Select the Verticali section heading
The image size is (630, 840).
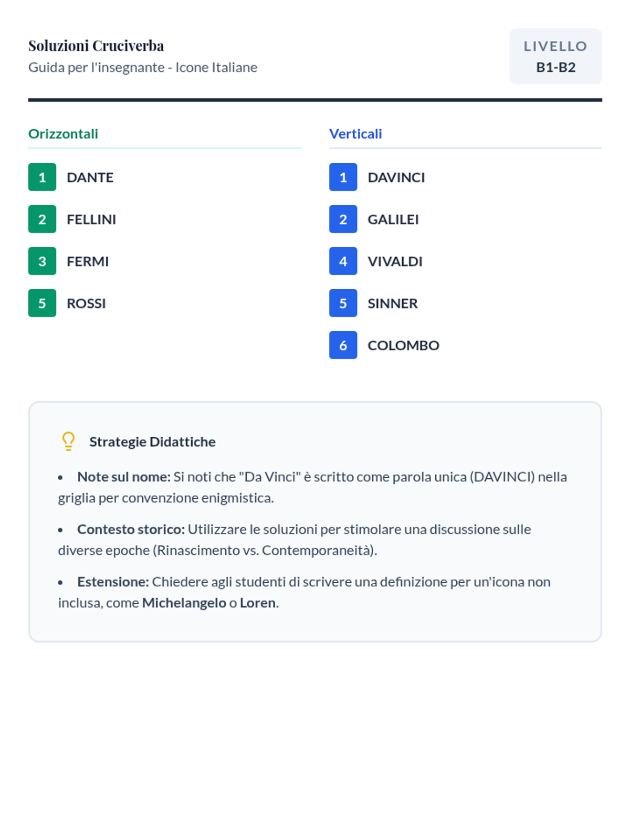click(x=355, y=134)
